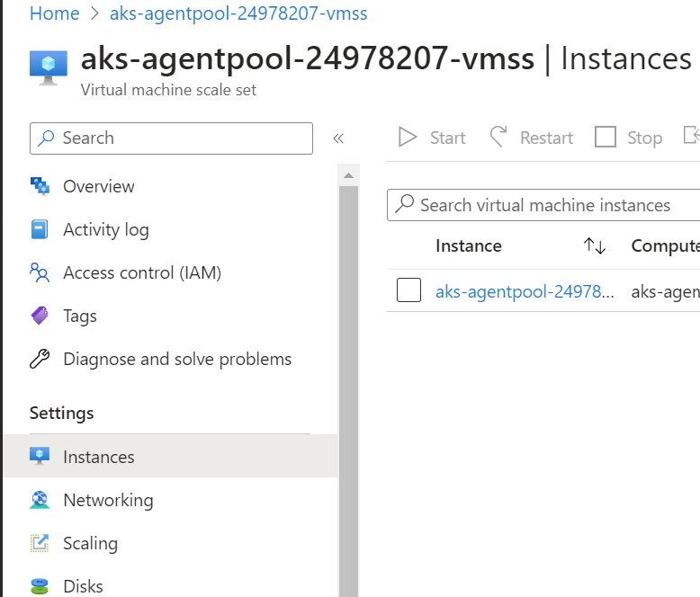Image resolution: width=700 pixels, height=597 pixels.
Task: Click the Scaling icon in sidebar
Action: (x=40, y=543)
